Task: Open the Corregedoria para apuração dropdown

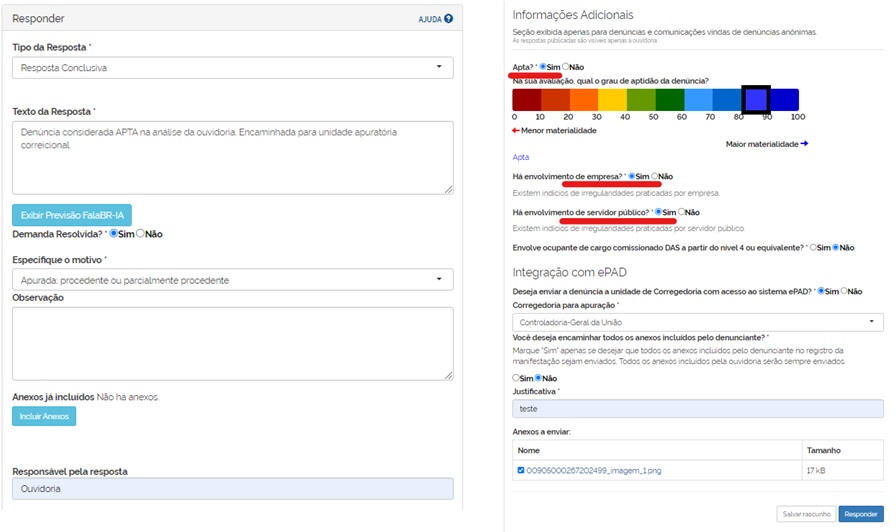Action: coord(698,322)
